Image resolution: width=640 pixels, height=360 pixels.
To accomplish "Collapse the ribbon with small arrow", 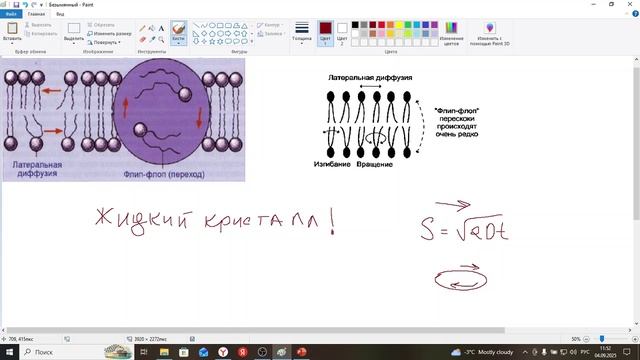I will click(x=627, y=14).
